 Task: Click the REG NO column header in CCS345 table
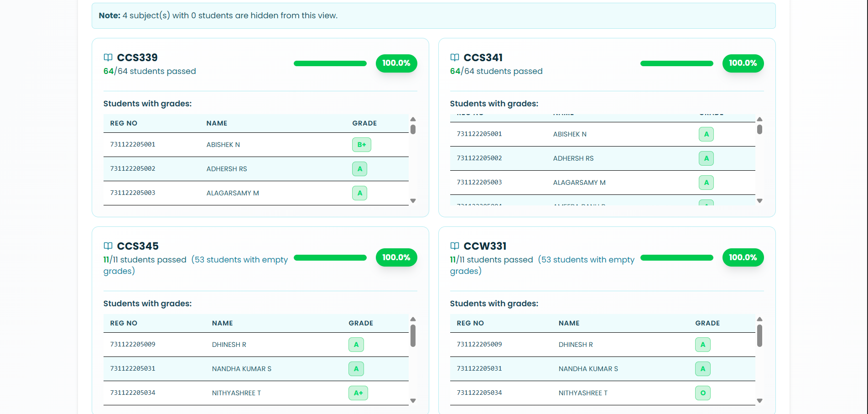coord(124,323)
